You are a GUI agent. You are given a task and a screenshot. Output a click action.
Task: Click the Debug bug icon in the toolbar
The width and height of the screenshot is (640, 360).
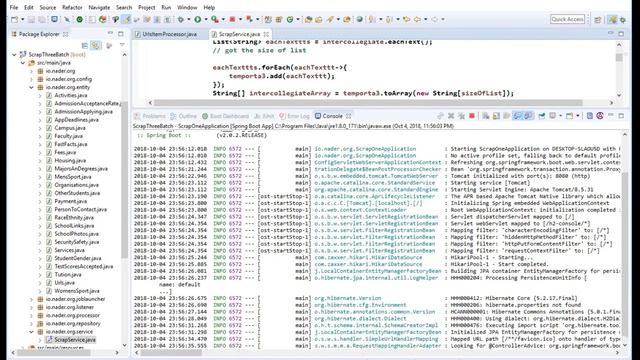[x=181, y=19]
